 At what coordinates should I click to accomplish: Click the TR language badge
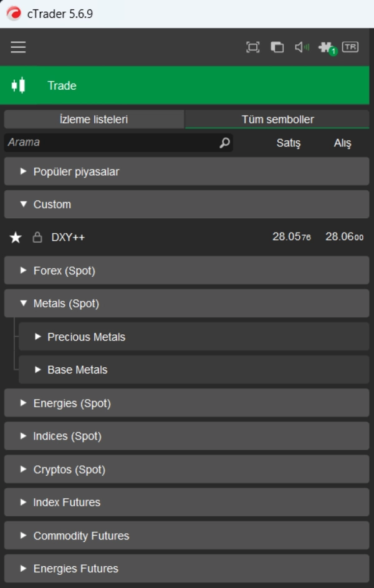(x=350, y=46)
